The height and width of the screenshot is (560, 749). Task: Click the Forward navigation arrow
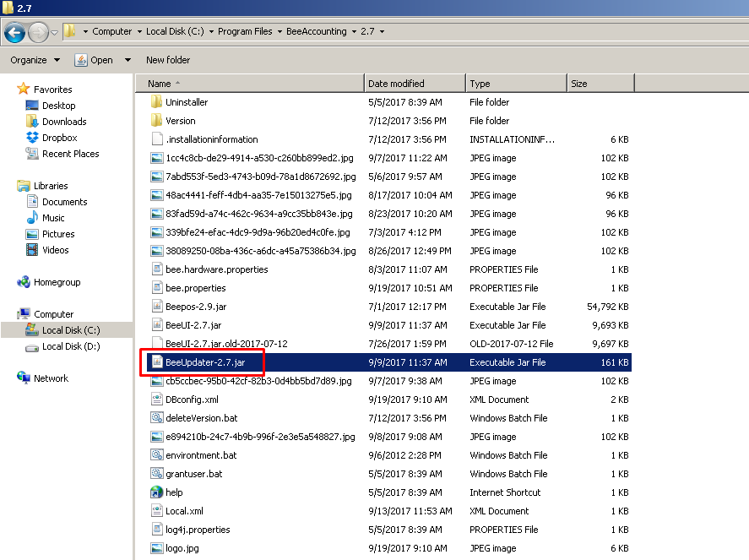pos(38,32)
